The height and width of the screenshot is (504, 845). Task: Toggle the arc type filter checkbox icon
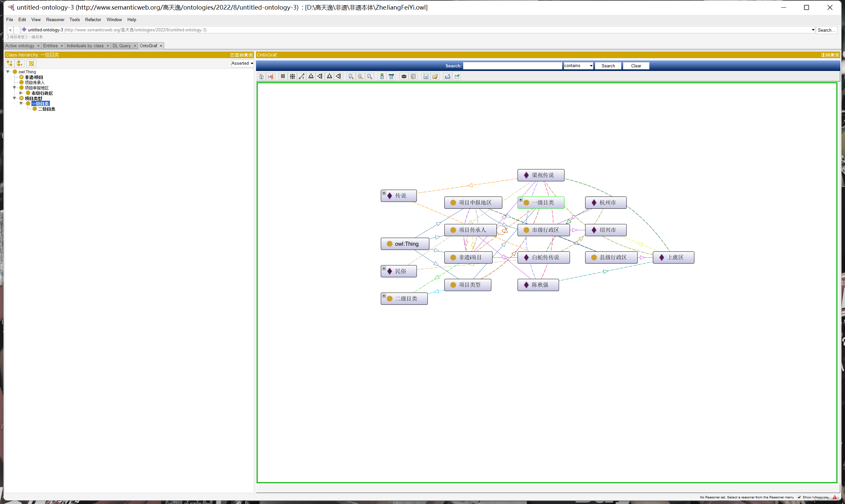tap(391, 76)
